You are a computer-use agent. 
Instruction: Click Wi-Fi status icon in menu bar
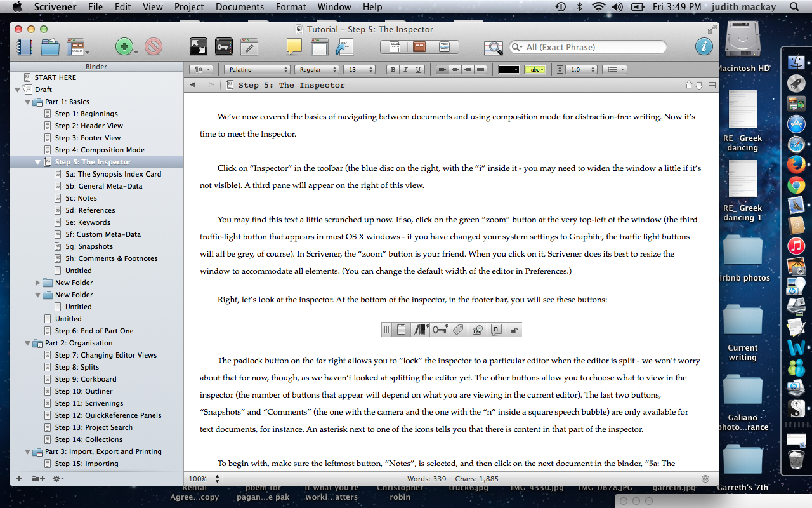pos(598,7)
